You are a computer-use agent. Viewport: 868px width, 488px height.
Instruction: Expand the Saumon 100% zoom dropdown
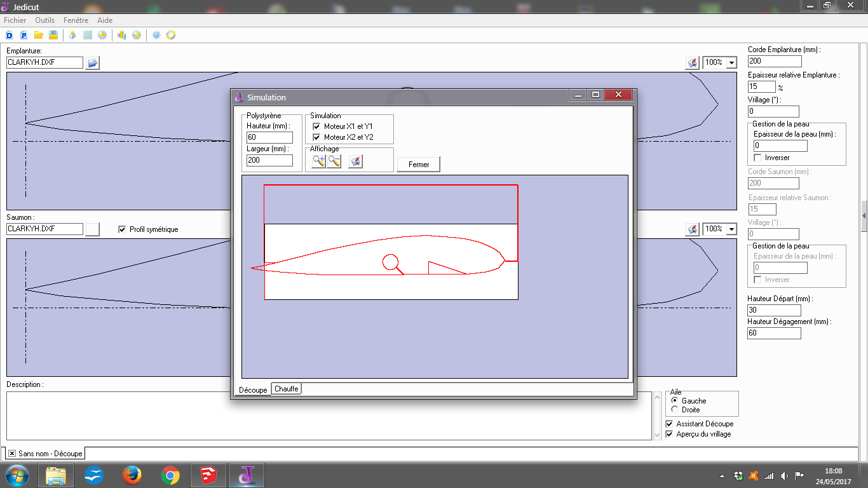731,229
